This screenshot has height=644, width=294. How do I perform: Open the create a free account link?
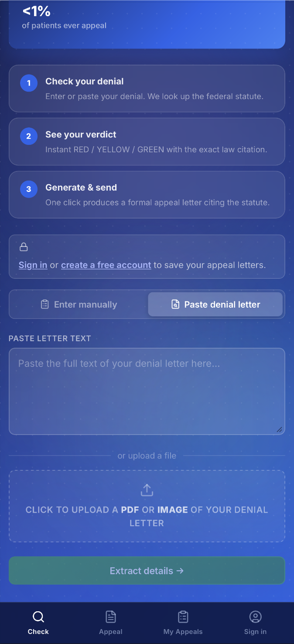106,265
